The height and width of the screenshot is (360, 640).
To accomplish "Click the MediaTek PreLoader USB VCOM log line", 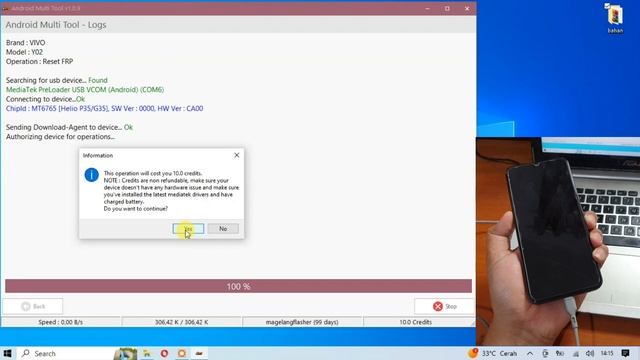I will 85,89.
